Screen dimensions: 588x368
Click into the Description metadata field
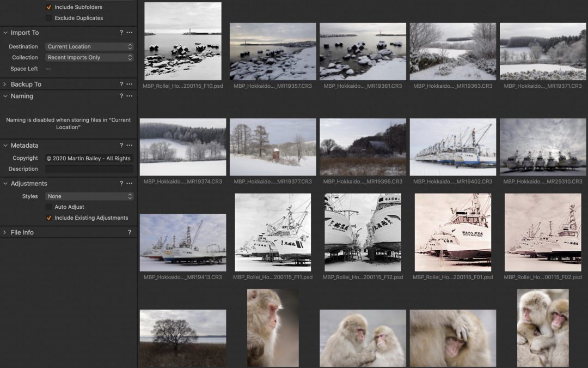click(89, 169)
